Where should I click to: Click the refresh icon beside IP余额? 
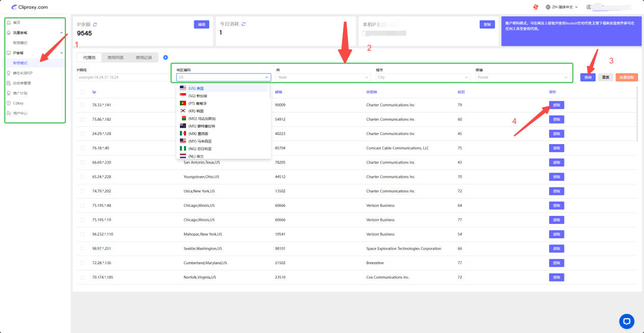[x=95, y=24]
